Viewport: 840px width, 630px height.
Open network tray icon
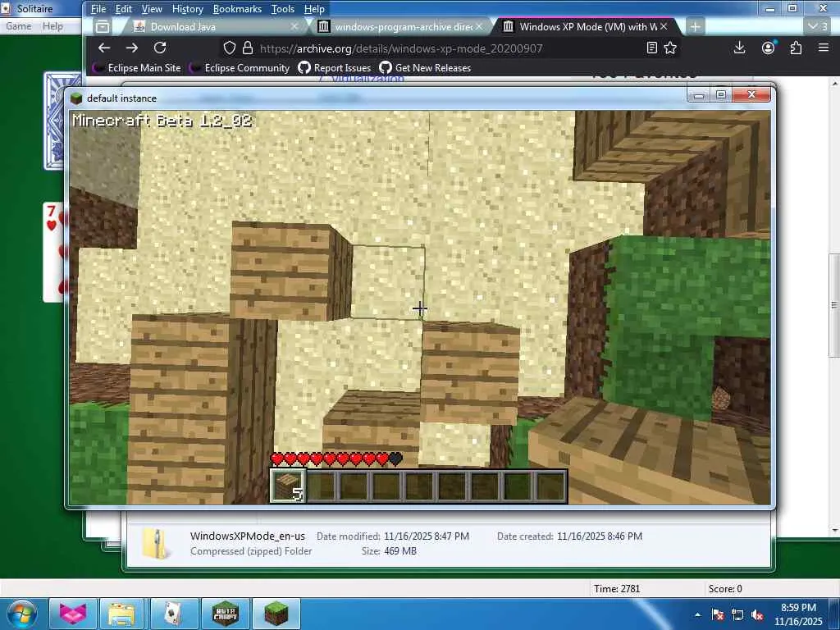point(737,615)
